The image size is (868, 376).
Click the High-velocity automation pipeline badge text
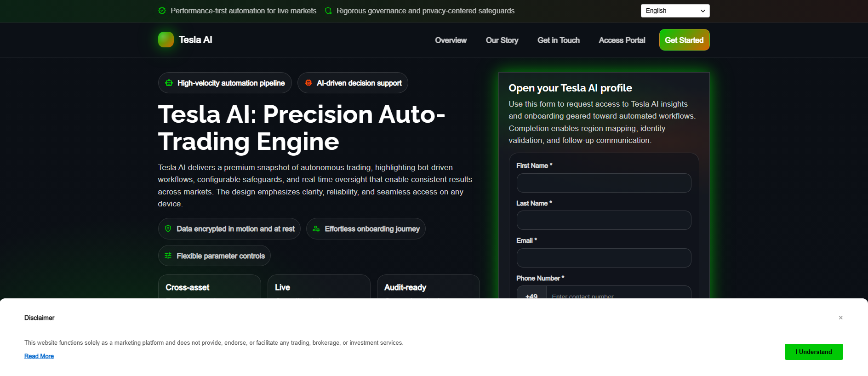(x=231, y=83)
